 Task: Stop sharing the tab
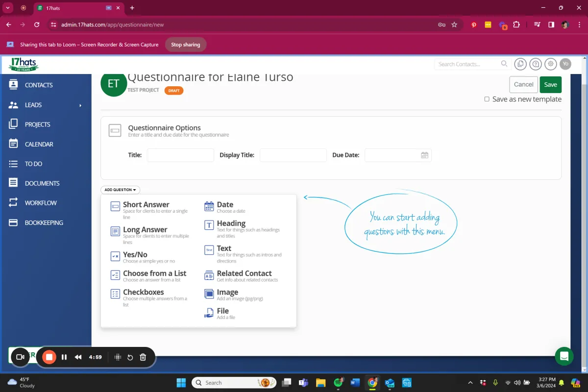[185, 45]
